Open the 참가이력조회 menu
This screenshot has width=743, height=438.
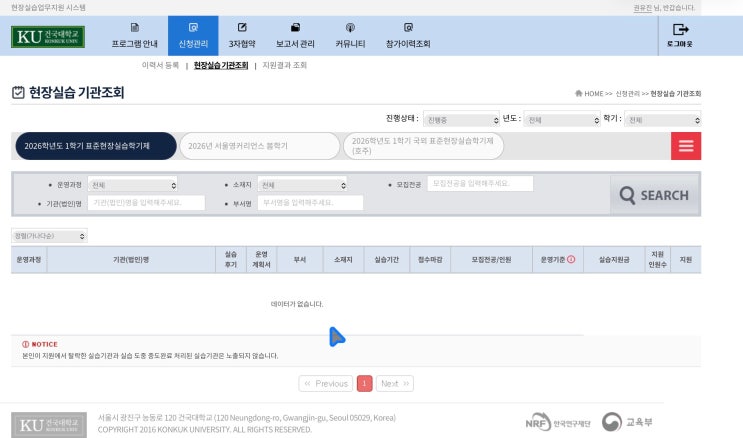point(408,36)
